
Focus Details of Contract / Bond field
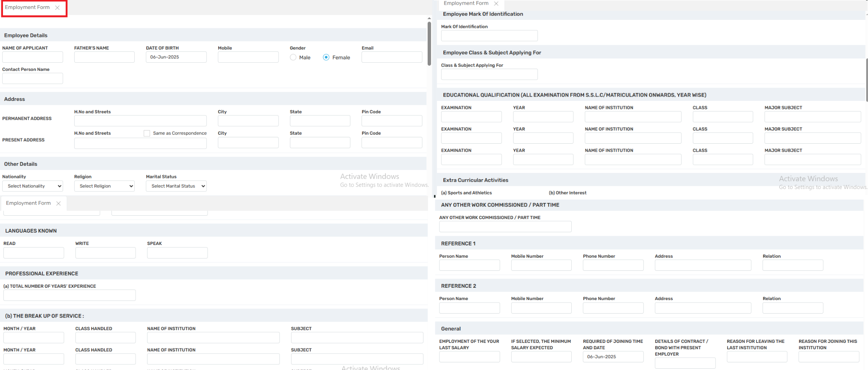point(685,363)
